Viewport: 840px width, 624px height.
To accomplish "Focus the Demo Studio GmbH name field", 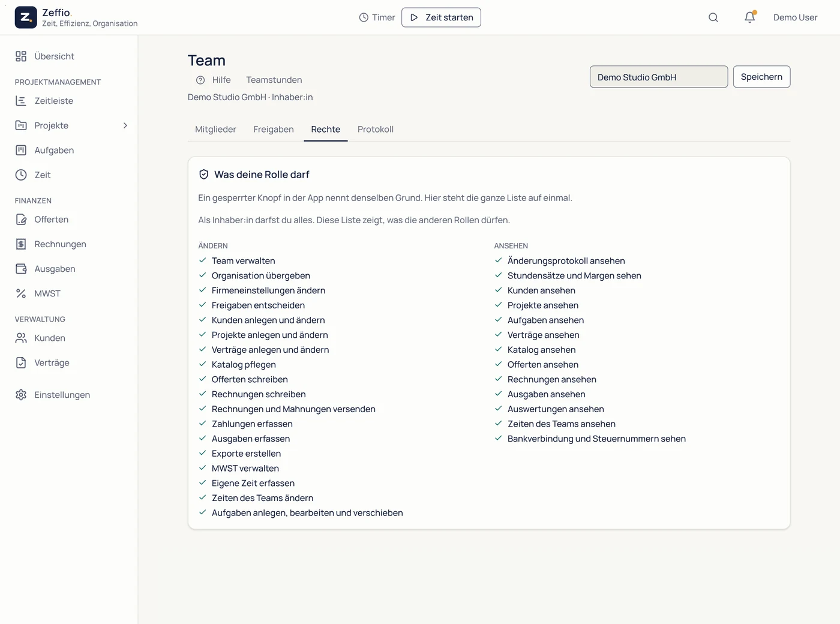I will coord(659,77).
